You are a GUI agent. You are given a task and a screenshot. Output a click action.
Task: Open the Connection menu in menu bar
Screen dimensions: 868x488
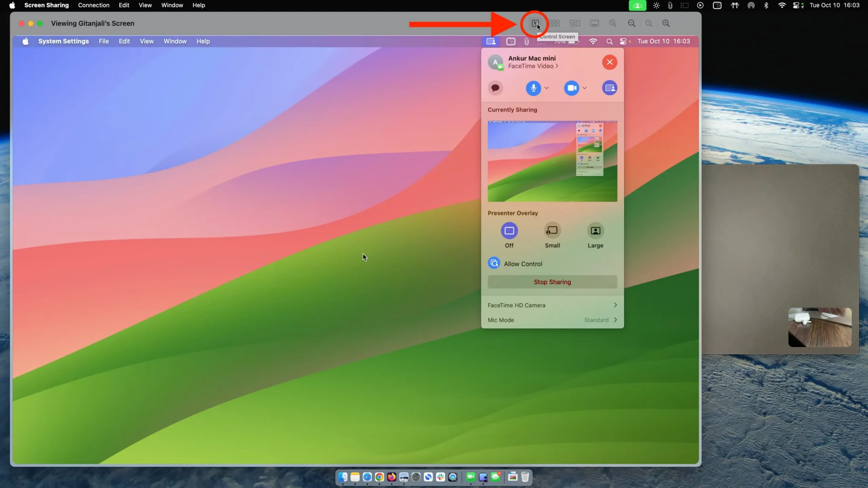(94, 5)
